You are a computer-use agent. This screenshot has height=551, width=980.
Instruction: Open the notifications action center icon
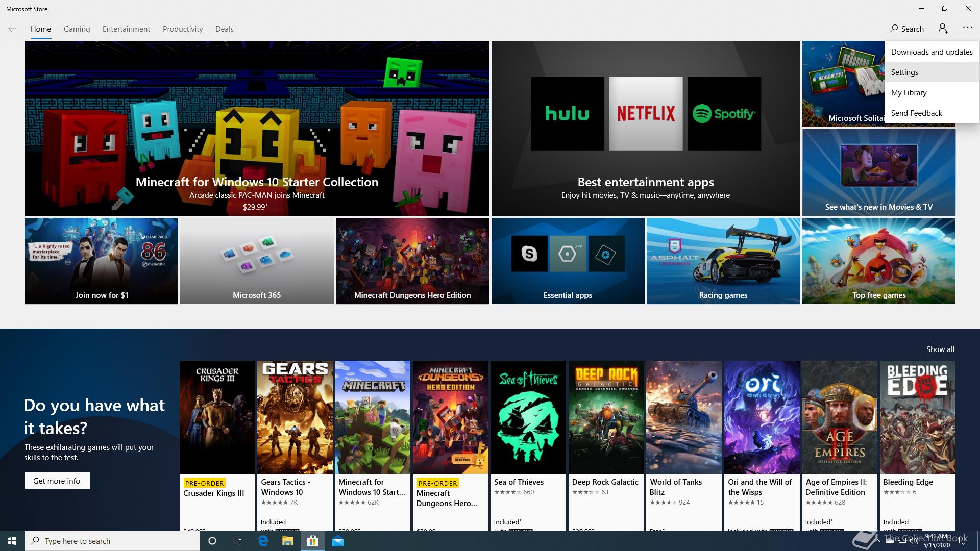[963, 541]
